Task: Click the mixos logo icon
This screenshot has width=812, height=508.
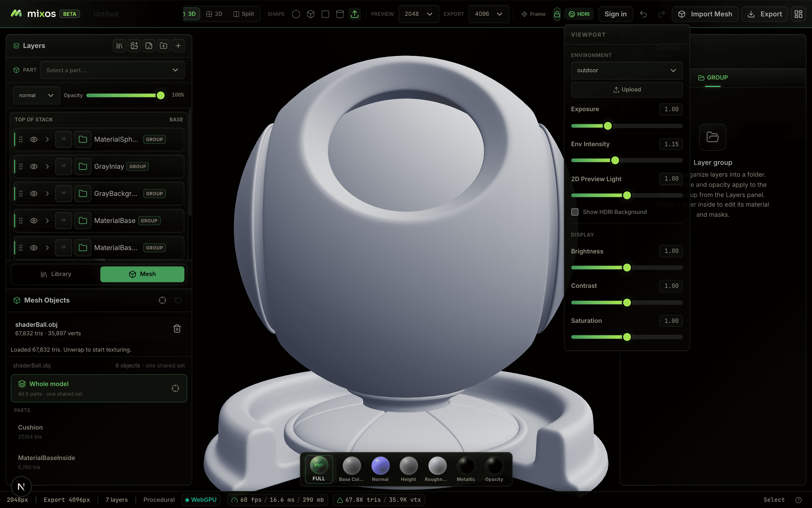Action: click(16, 14)
